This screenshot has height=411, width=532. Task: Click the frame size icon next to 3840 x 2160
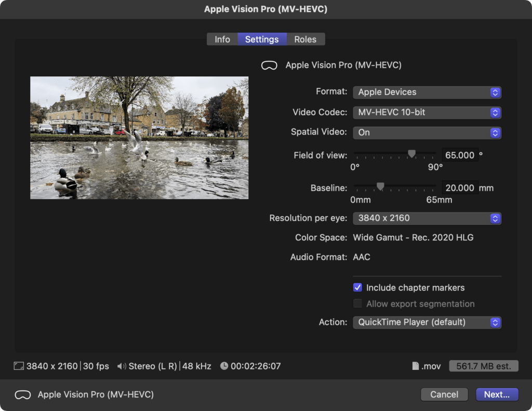tap(19, 366)
